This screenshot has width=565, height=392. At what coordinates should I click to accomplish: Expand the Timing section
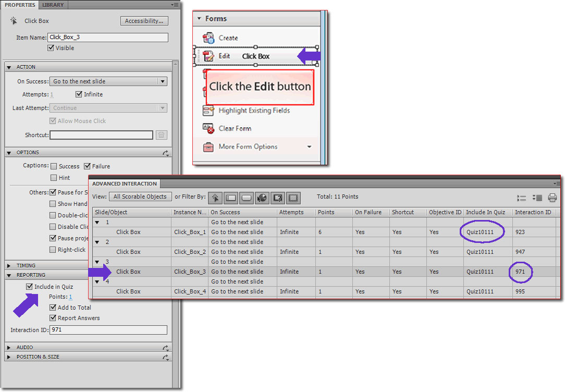(x=9, y=265)
